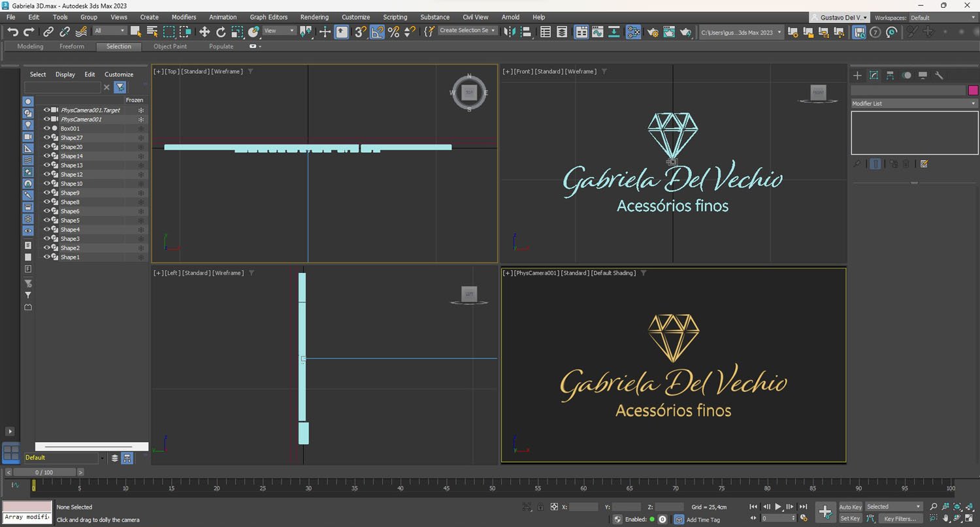Activate the Select and Rotate tool
Viewport: 980px width, 527px height.
point(221,31)
